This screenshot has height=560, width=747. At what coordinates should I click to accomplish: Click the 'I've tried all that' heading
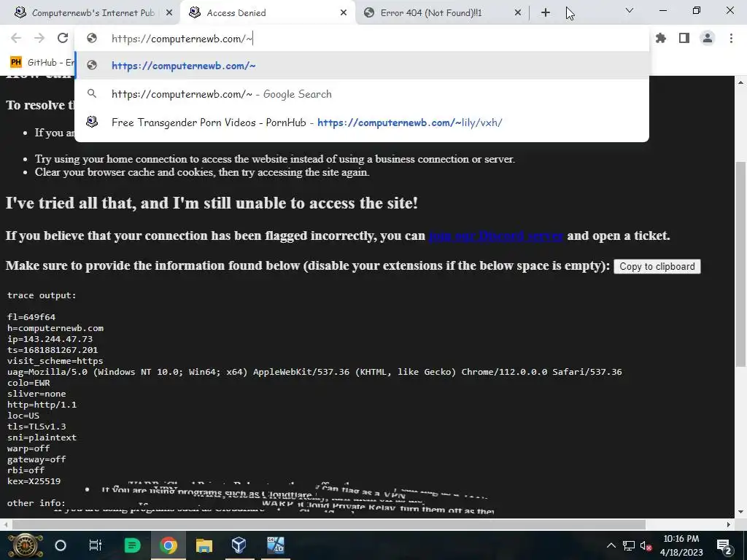pyautogui.click(x=212, y=203)
